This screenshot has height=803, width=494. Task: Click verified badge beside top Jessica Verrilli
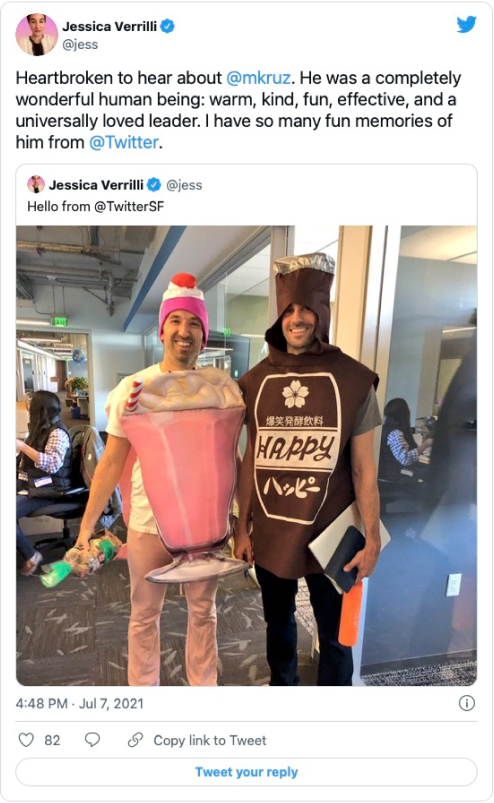[167, 26]
